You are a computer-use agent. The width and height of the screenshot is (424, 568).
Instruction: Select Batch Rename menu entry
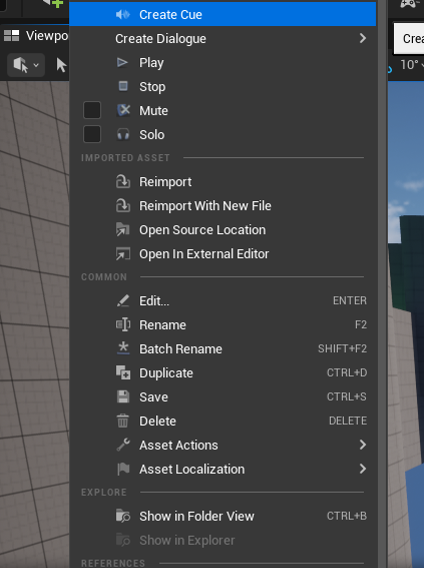[x=223, y=349]
